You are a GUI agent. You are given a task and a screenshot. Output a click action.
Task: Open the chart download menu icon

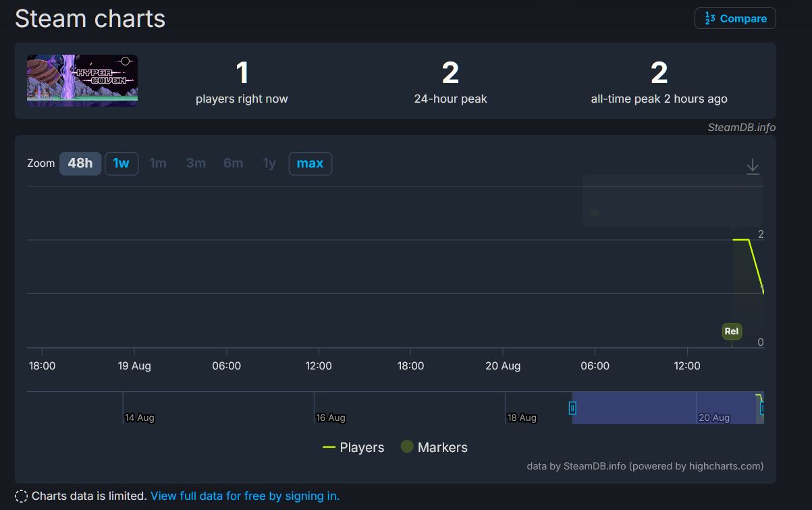click(753, 167)
